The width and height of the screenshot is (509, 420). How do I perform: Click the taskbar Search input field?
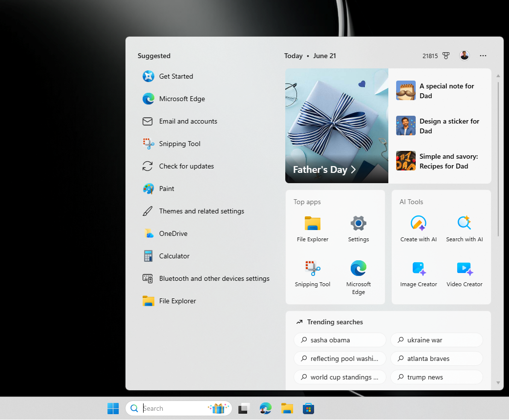point(179,408)
